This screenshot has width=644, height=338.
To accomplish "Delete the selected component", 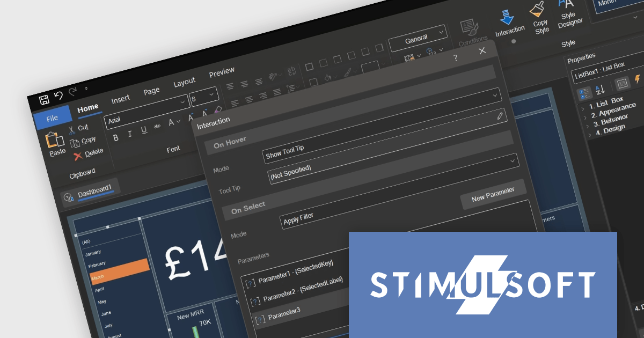I will pos(88,153).
